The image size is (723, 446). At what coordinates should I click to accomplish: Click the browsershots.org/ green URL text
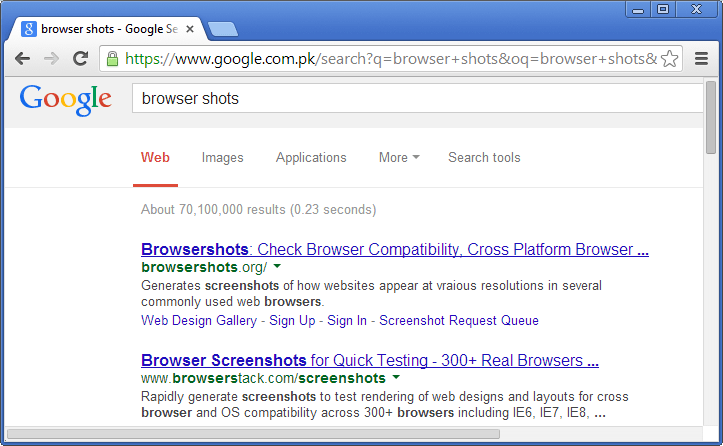click(204, 267)
